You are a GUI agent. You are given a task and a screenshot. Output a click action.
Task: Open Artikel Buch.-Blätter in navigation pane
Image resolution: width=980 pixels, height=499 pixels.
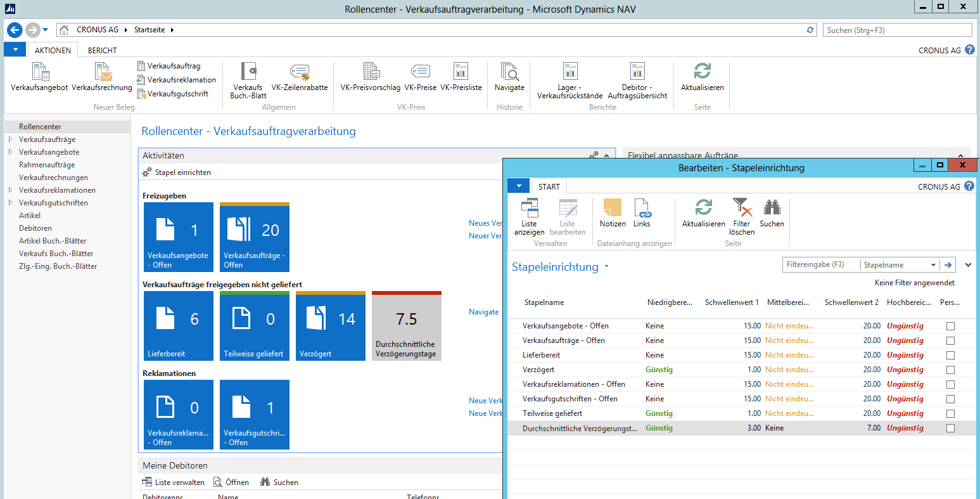click(53, 241)
